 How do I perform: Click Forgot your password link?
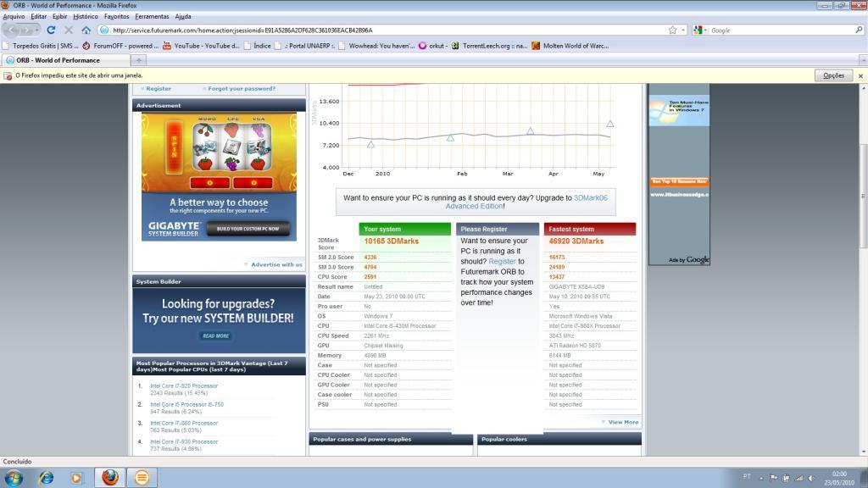coord(242,88)
